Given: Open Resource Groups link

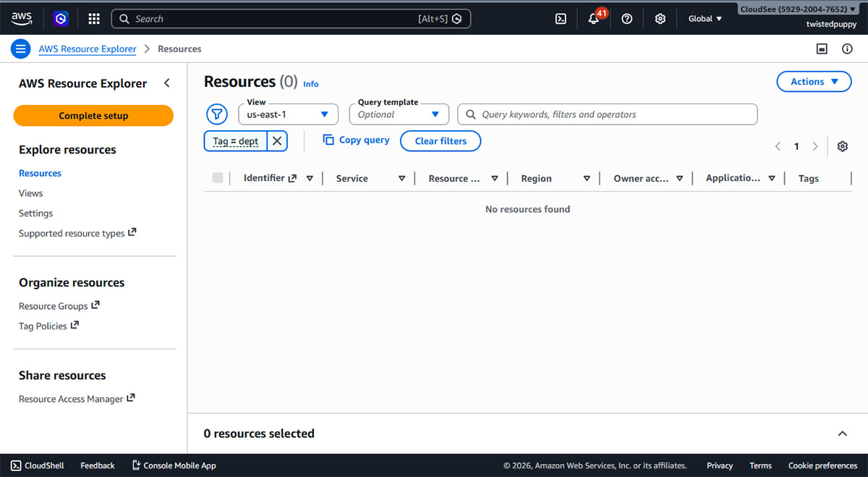Looking at the screenshot, I should point(59,306).
